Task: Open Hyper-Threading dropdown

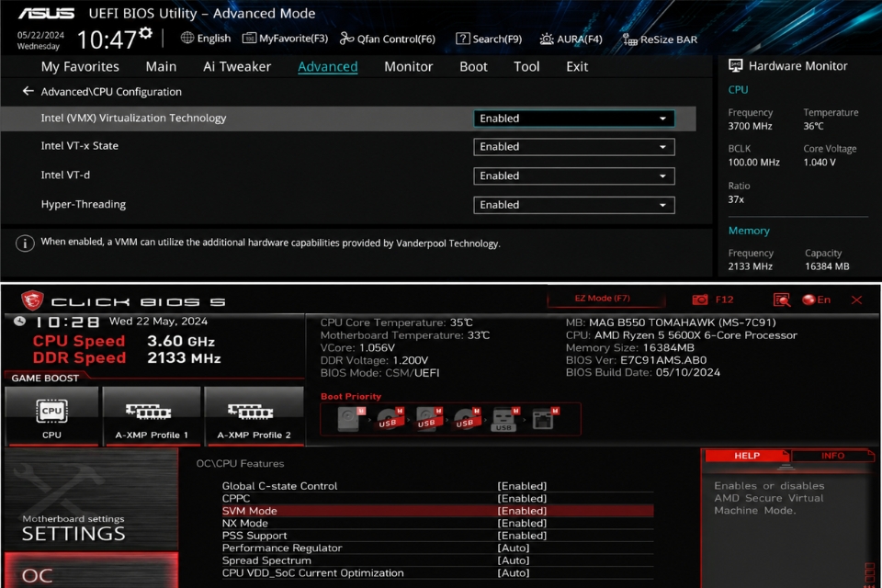Action: [573, 205]
